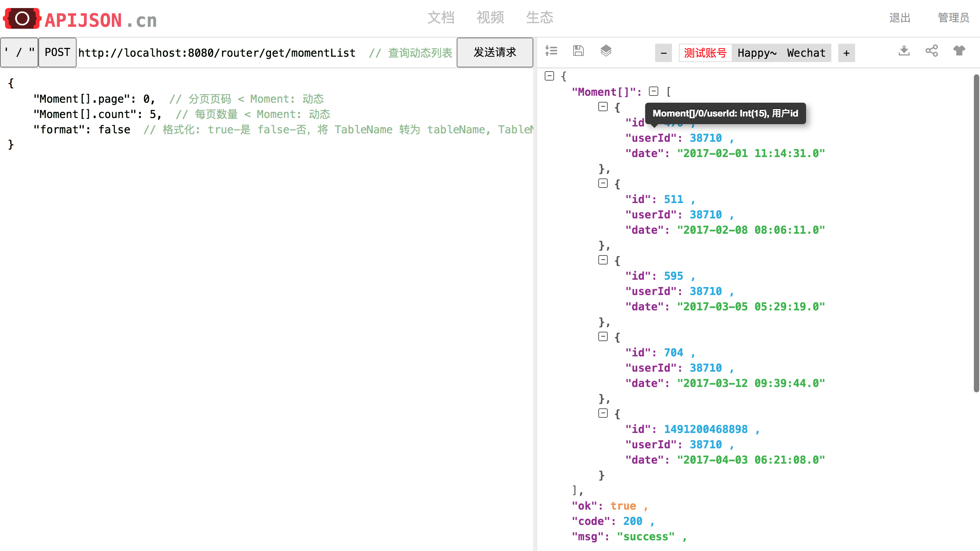Click the APIJSON camera logo icon

22,18
